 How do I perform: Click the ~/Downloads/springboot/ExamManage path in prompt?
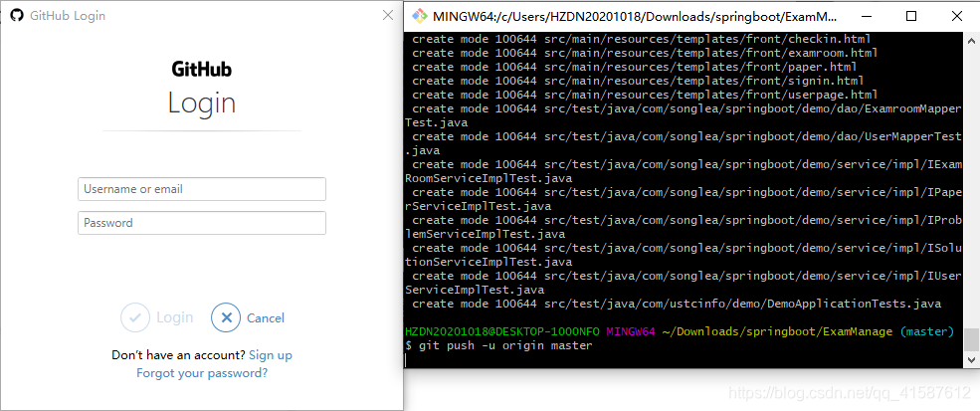(x=777, y=331)
